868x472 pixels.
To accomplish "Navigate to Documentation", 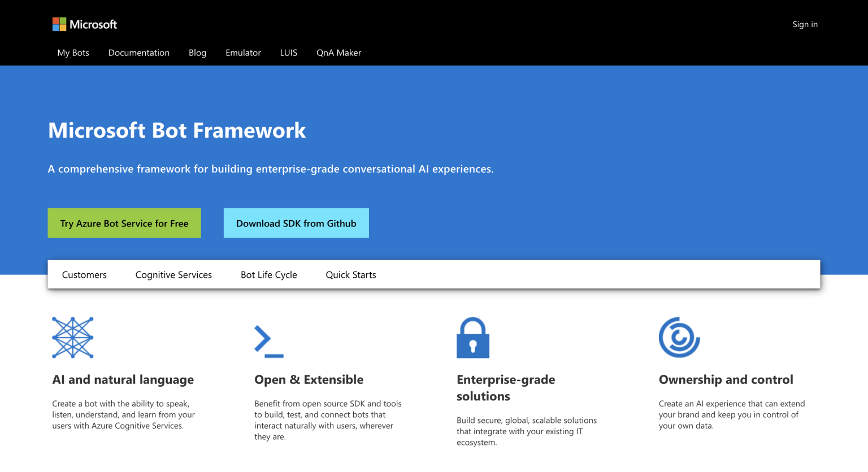I will (x=139, y=53).
